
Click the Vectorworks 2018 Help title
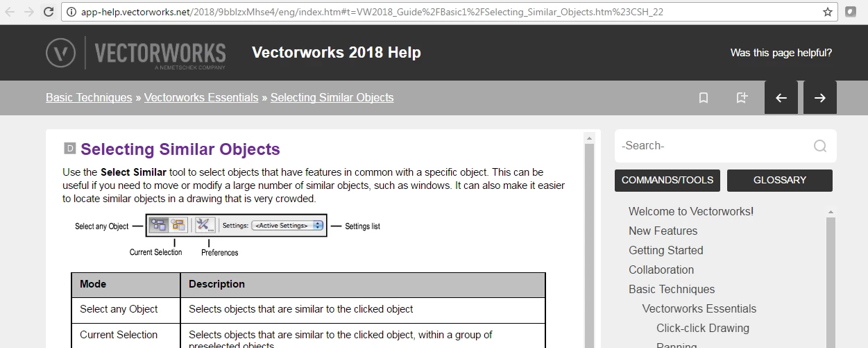coord(337,53)
